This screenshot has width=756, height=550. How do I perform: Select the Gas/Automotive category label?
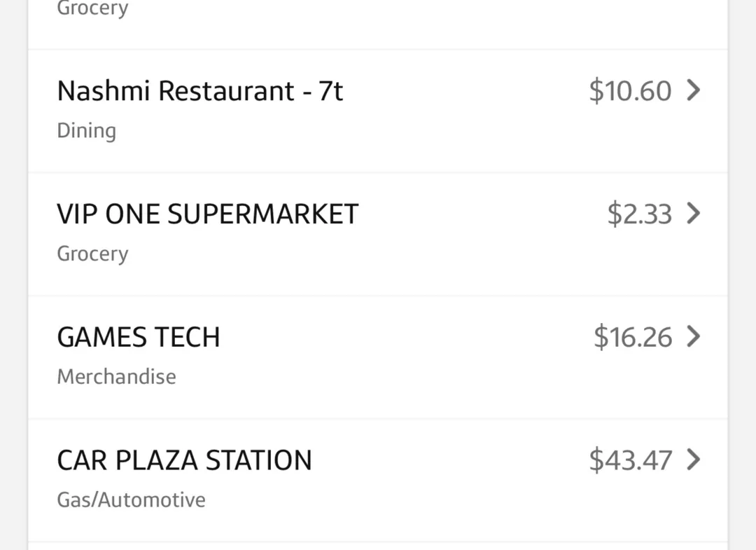pos(131,500)
